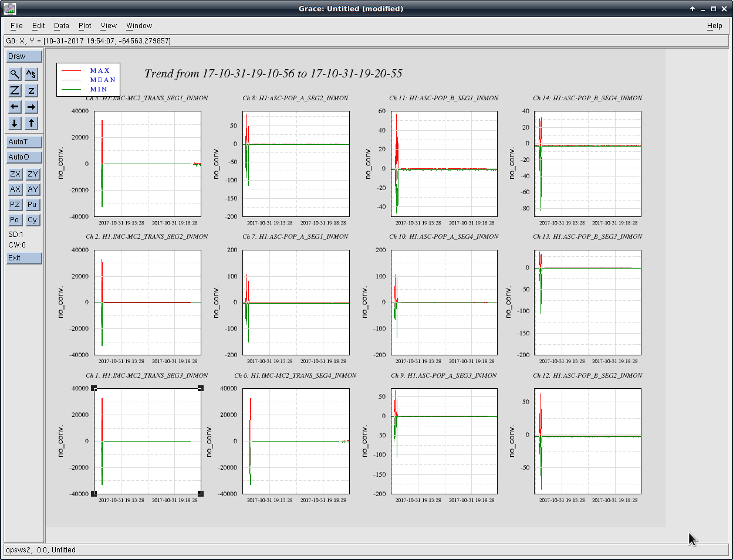Open the View menu

coord(109,26)
